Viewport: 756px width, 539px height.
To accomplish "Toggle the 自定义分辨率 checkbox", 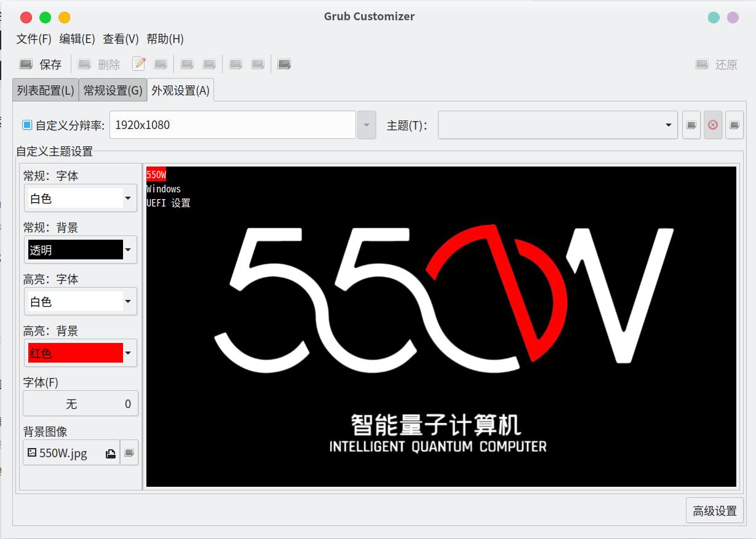I will (x=27, y=125).
